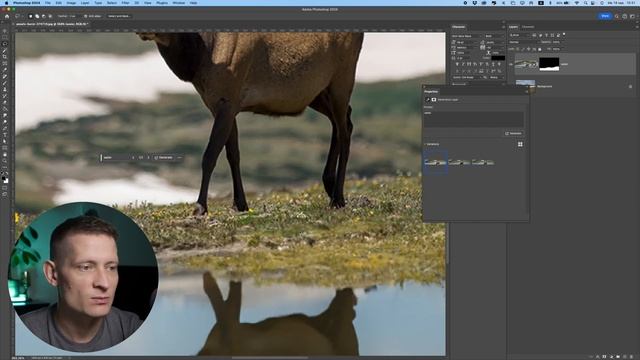This screenshot has height=360, width=640.
Task: Select the Eyedropper tool
Action: [5, 70]
